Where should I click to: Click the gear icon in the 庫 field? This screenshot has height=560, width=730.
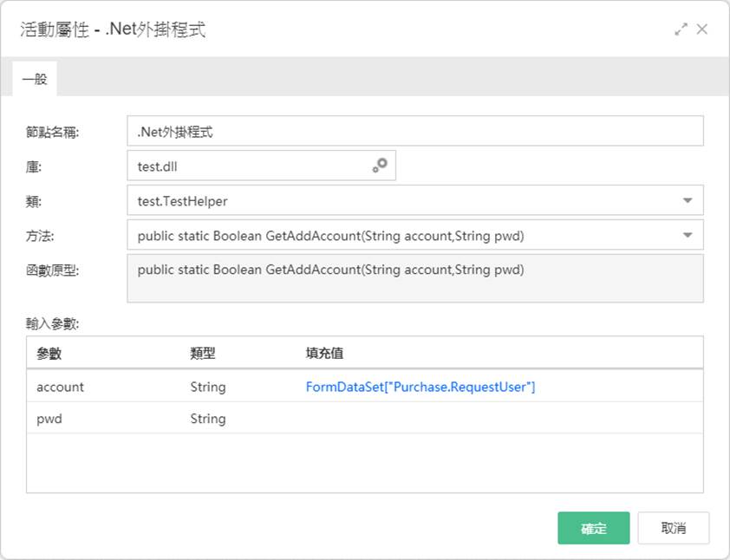click(380, 166)
